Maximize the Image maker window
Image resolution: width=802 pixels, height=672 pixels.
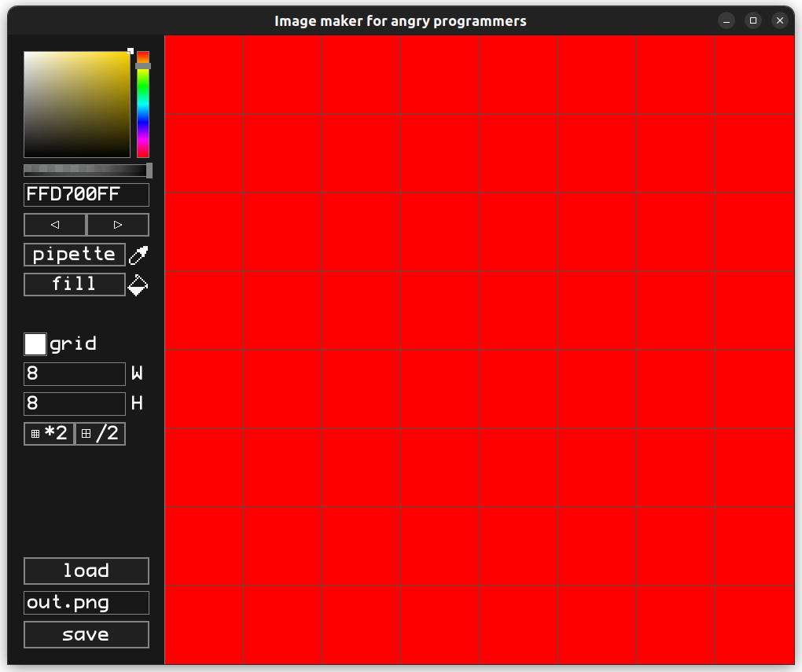[x=753, y=21]
